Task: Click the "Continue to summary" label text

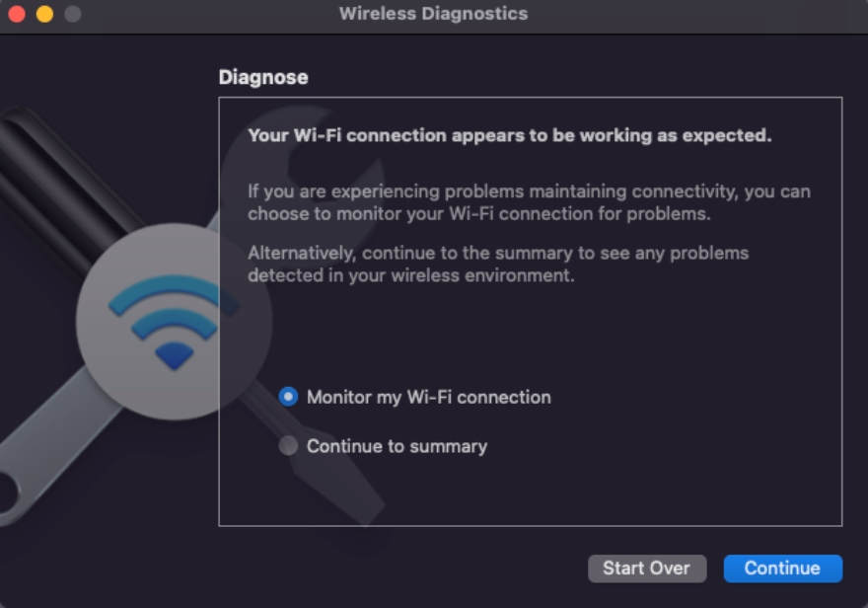Action: 397,446
